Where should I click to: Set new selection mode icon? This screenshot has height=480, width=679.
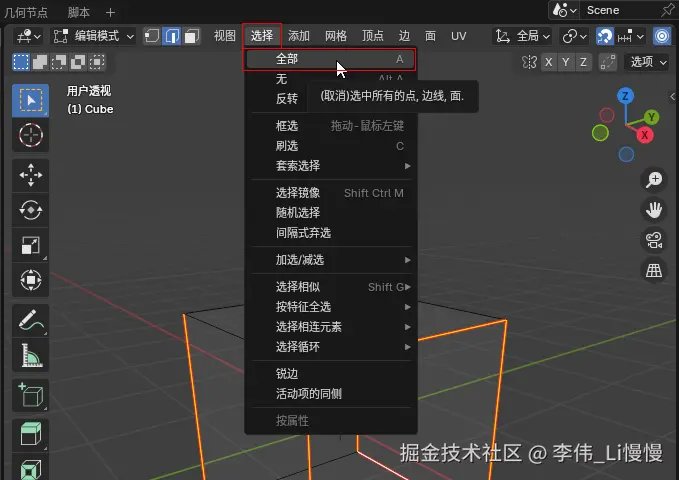point(21,62)
